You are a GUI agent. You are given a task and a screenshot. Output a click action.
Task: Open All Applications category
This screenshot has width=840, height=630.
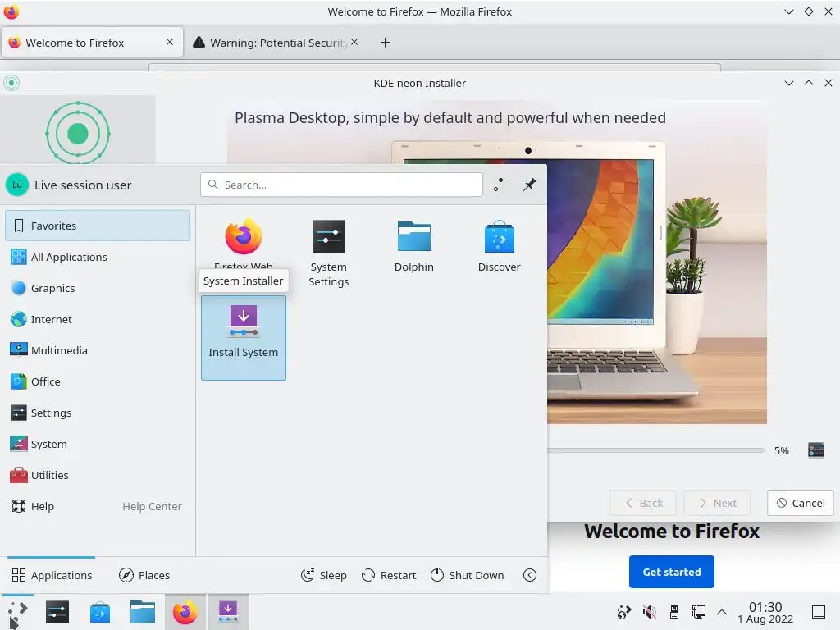(98, 257)
